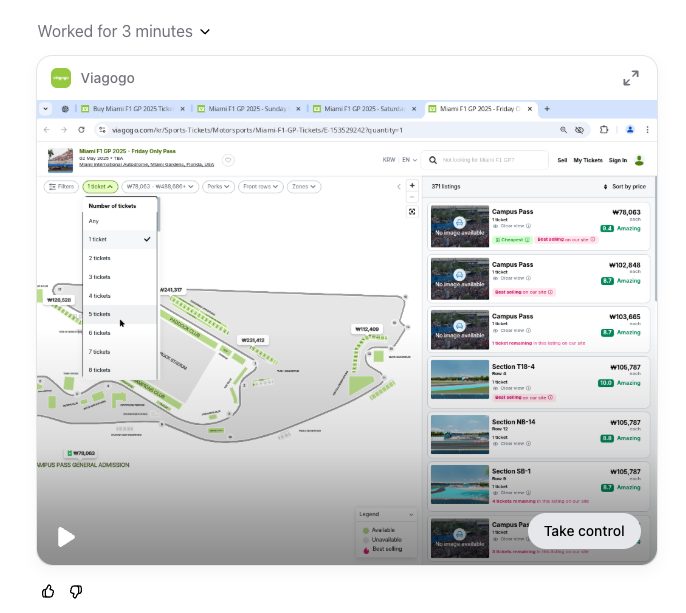
Task: Open the Section NB-14 listing thumbnail
Action: click(460, 434)
